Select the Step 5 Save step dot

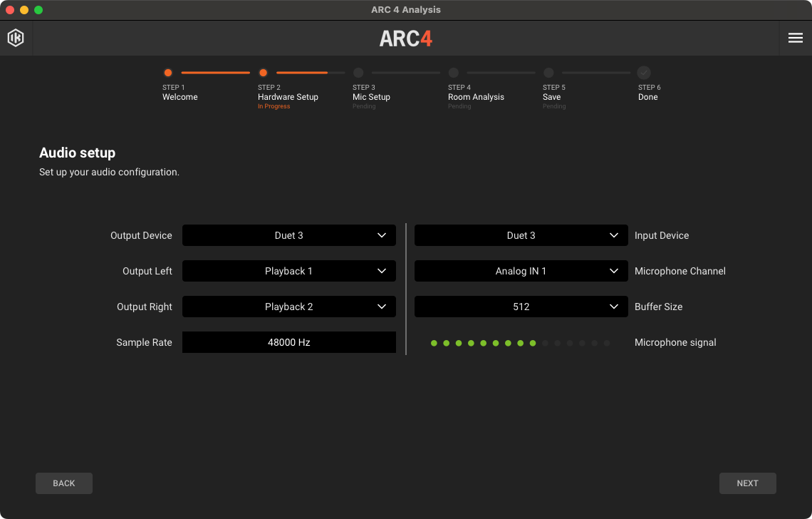point(549,73)
